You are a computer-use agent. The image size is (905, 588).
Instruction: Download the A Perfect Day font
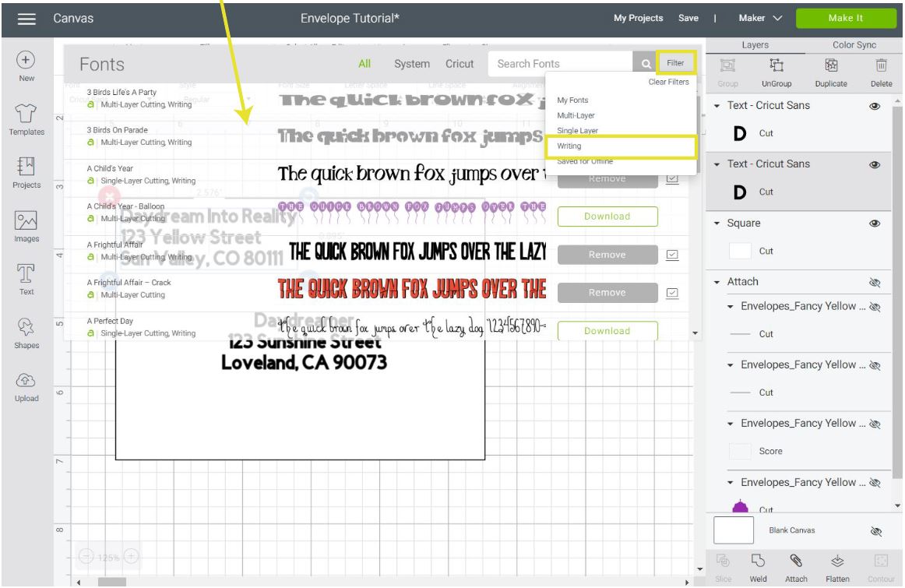point(607,331)
